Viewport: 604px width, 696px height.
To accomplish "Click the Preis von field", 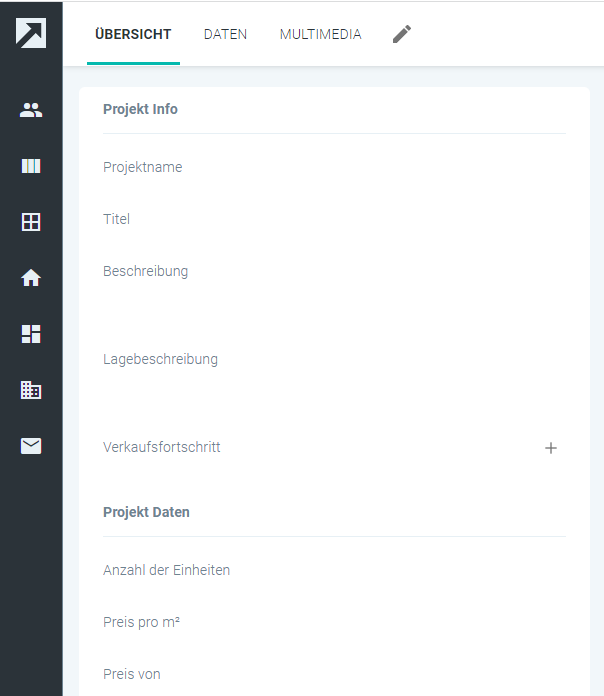I will point(334,674).
